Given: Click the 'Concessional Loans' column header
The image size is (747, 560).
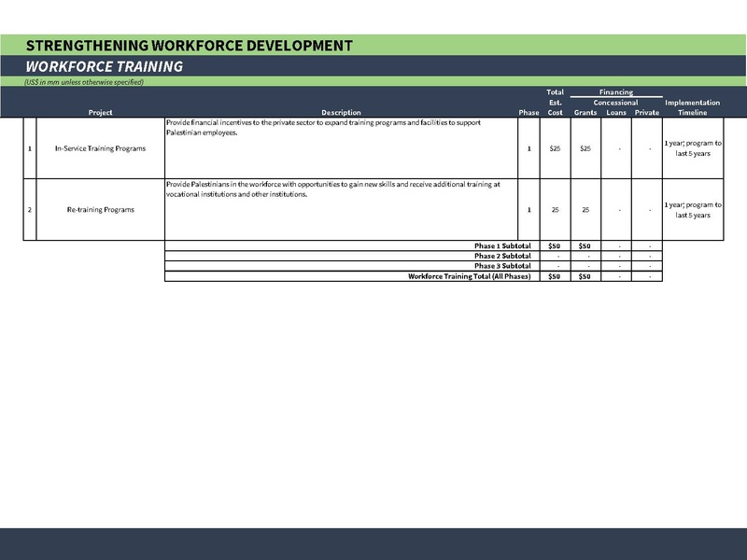Looking at the screenshot, I should (616, 107).
